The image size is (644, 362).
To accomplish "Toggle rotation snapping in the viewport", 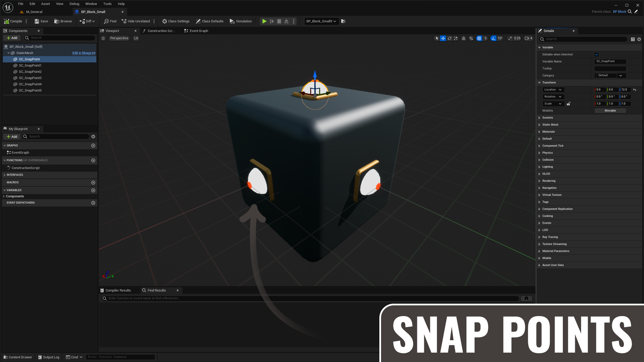I will pos(493,38).
